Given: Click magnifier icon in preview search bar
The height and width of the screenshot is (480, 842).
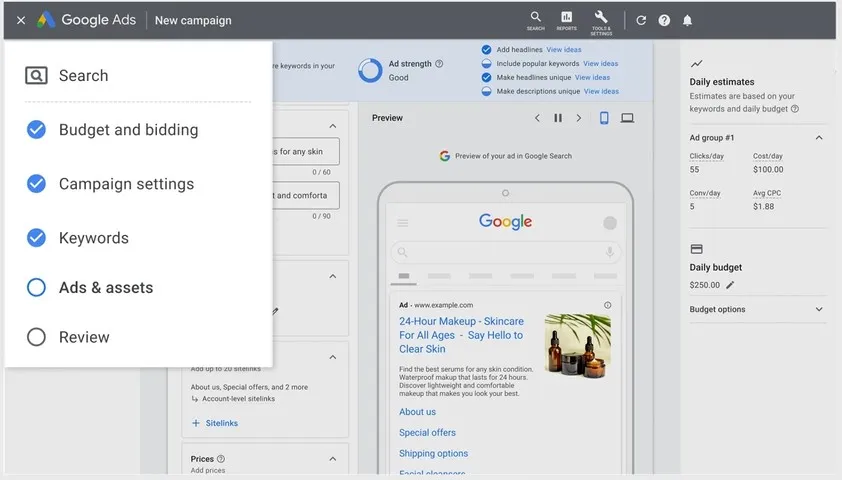Looking at the screenshot, I should click(x=402, y=252).
